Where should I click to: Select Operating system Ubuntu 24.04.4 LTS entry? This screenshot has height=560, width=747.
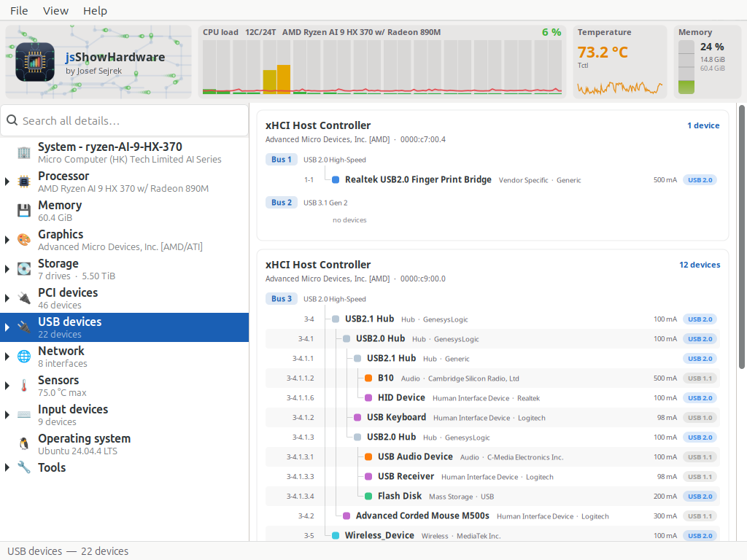coord(124,444)
